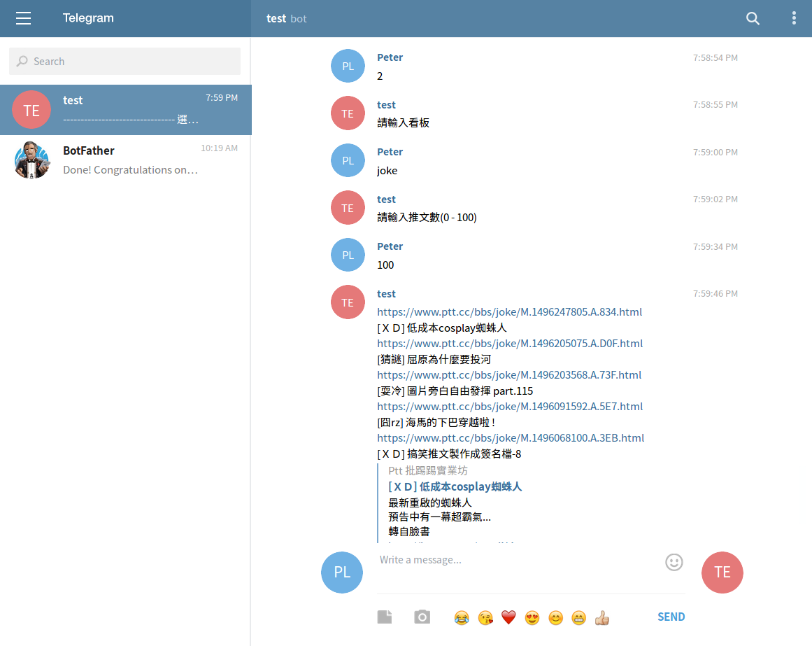Screen dimensions: 812x646
Task: Click the text '[耍冷] 圖片旁白自由發揮 part.115'
Action: (455, 391)
